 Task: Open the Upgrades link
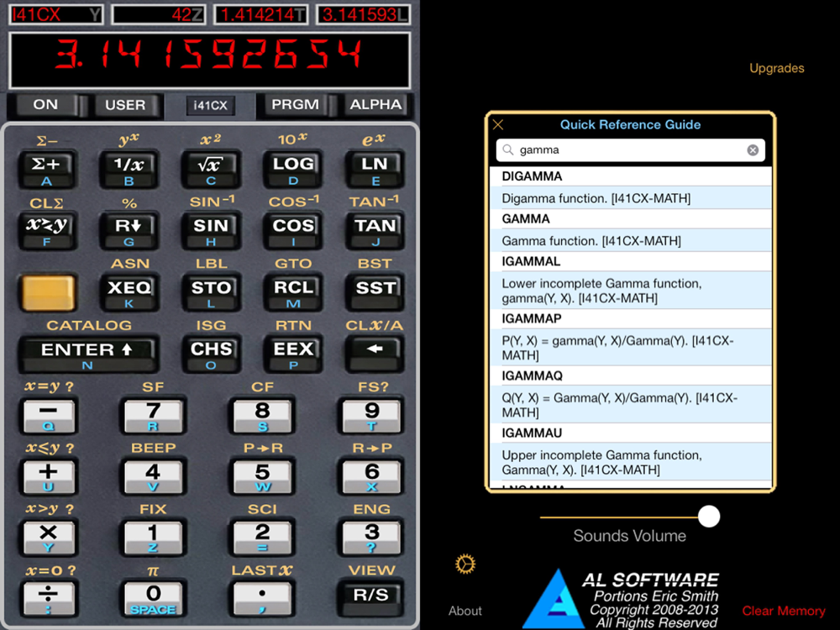(776, 68)
